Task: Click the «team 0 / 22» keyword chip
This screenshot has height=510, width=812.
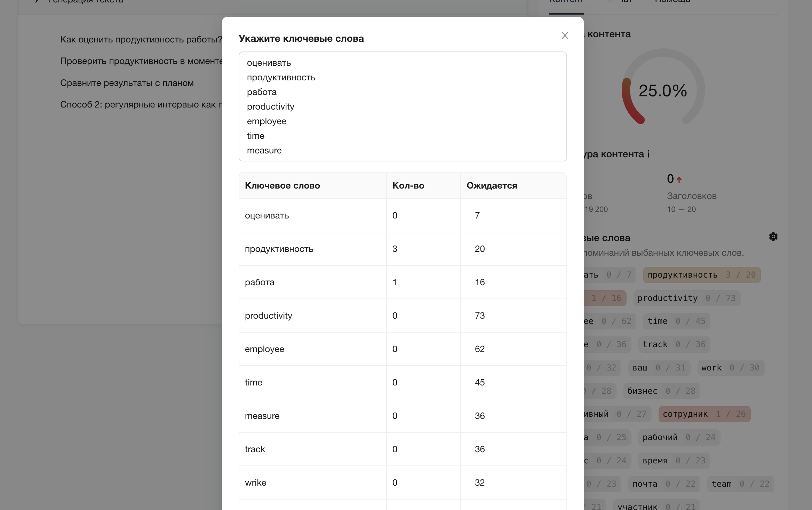Action: 740,484
